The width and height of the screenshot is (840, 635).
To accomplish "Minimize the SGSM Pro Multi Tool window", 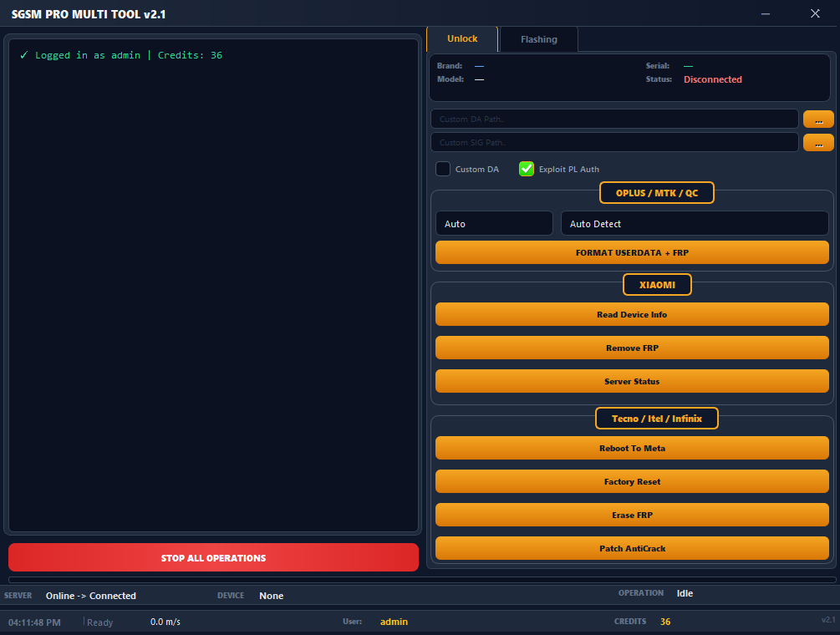I will 766,13.
